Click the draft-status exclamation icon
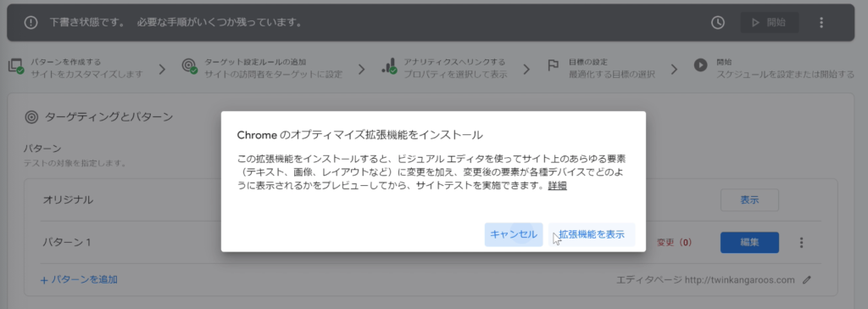This screenshot has height=309, width=868. click(x=31, y=23)
